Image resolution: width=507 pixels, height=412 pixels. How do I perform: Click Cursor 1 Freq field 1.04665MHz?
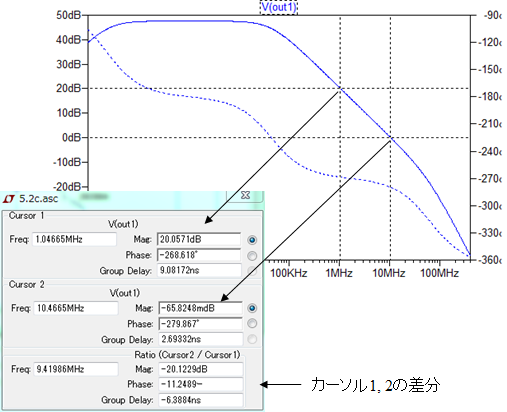[74, 239]
